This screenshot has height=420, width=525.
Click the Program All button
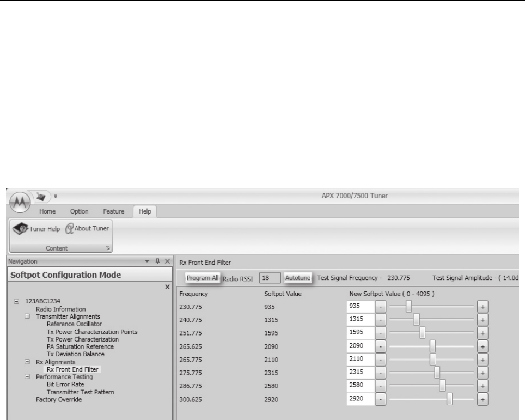[x=202, y=278]
